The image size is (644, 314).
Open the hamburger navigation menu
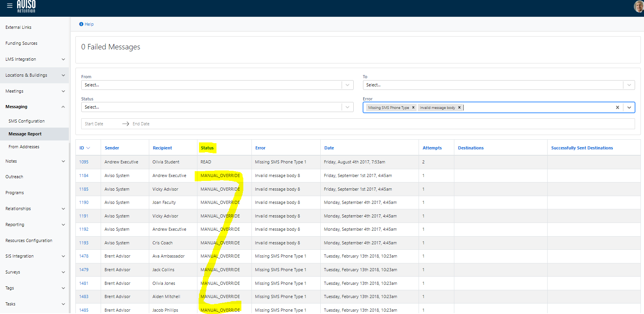tap(10, 5)
